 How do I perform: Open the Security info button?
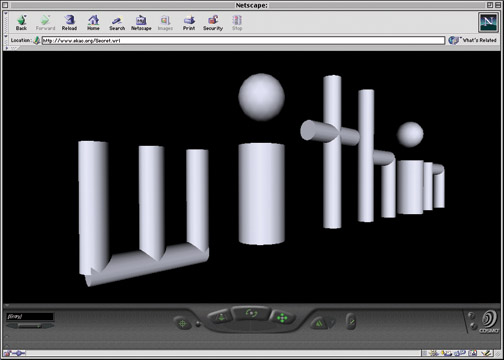[x=213, y=23]
